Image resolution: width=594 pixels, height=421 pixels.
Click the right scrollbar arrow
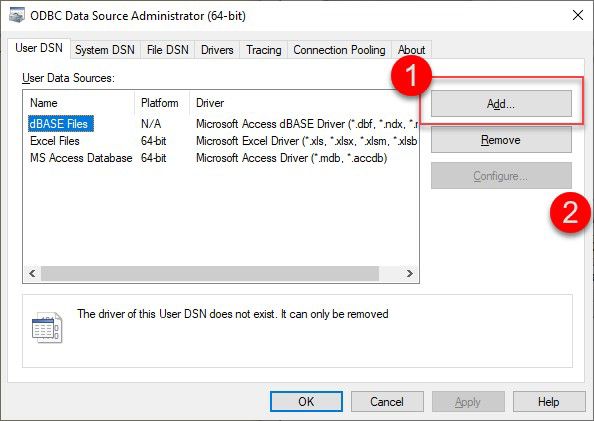tap(410, 274)
